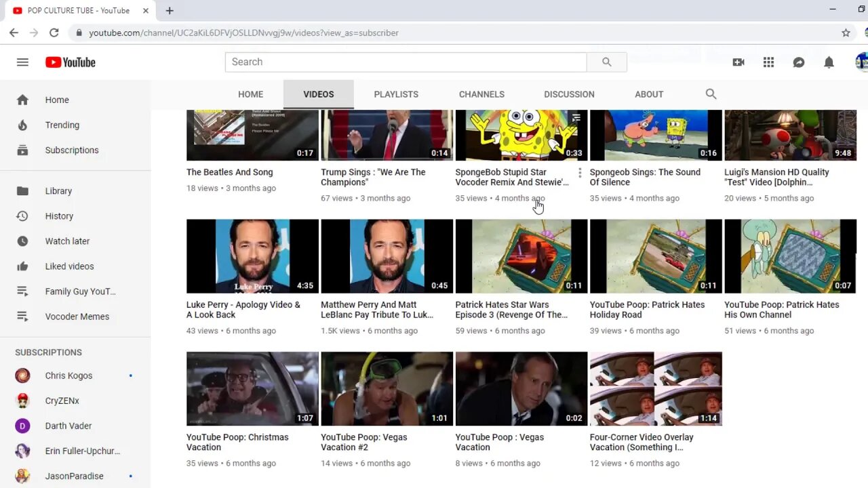Open the create video camera icon
Screen dimensions: 868x488
(738, 62)
